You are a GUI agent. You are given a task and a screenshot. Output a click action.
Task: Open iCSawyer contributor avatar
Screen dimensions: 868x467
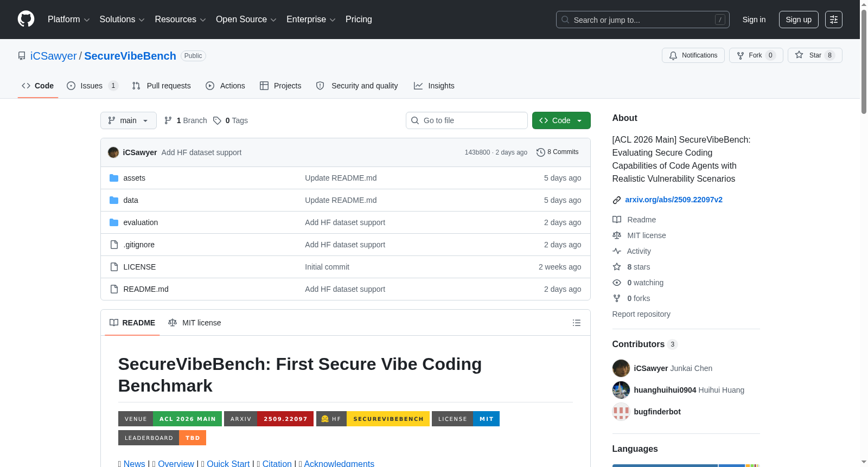(x=621, y=368)
